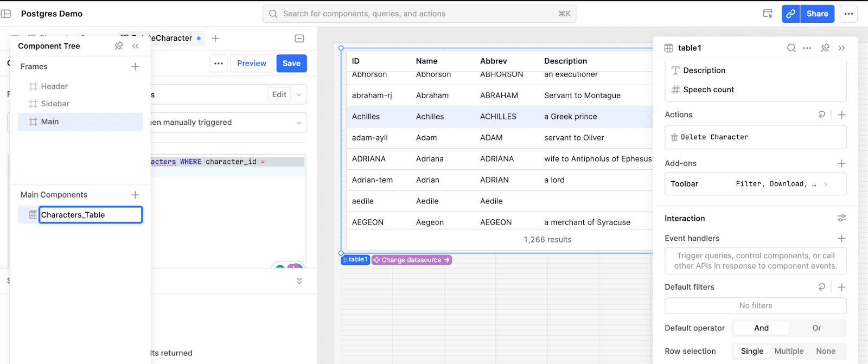This screenshot has height=364, width=868.
Task: Add a new frame with plus icon
Action: (x=135, y=67)
